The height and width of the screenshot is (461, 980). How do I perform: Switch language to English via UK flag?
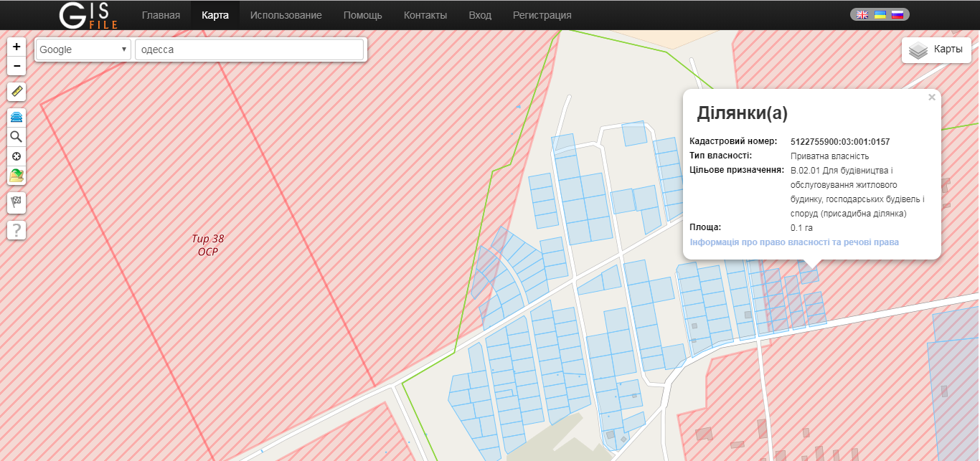862,14
